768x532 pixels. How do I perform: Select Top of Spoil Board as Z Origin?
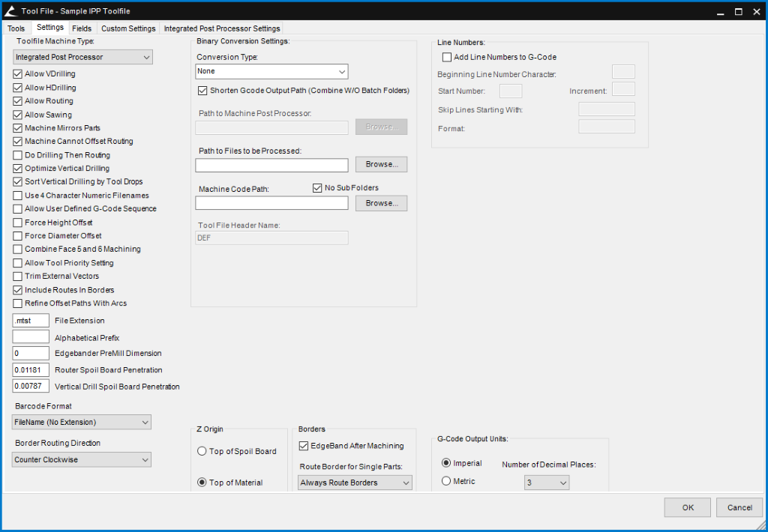coord(202,450)
